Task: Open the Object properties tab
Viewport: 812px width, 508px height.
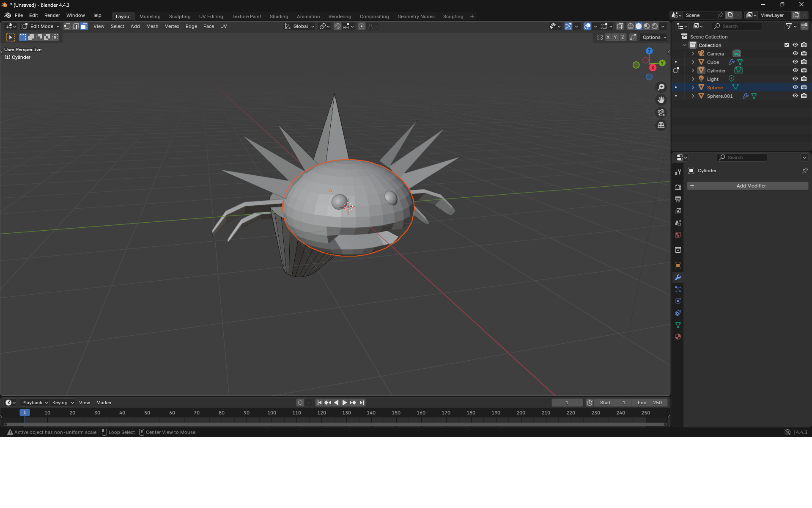Action: [x=678, y=265]
